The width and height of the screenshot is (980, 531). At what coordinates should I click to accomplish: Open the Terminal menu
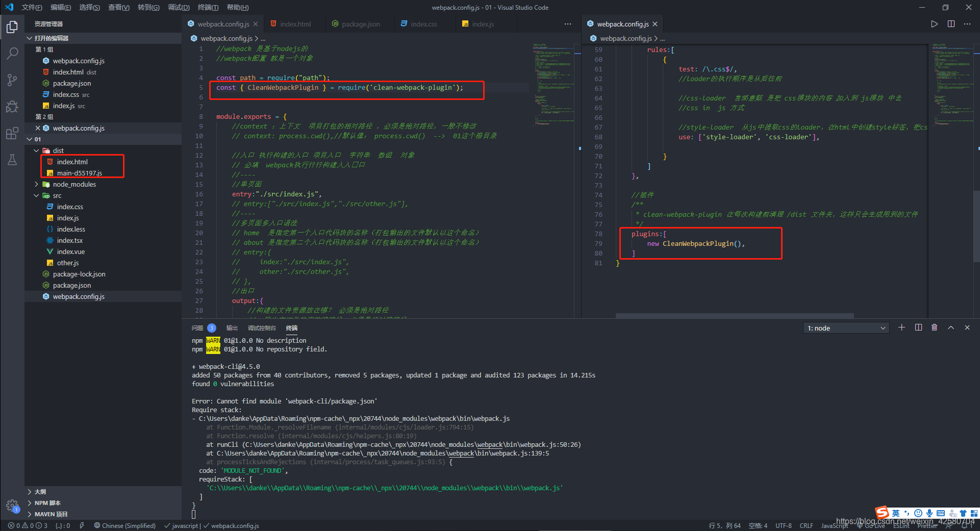coord(208,7)
